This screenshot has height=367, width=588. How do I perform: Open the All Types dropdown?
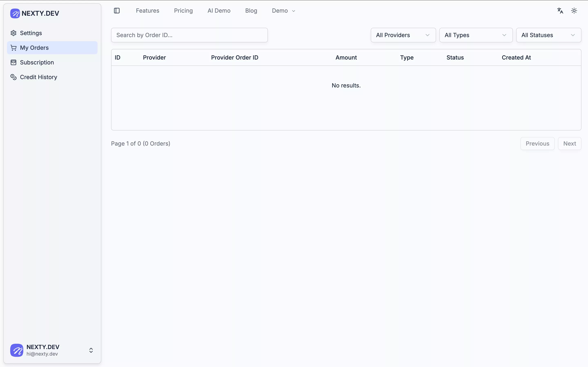point(476,35)
